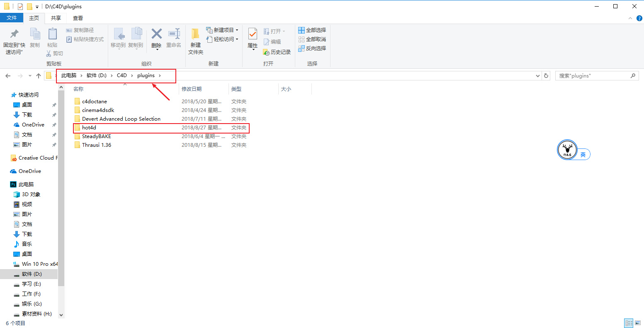The width and height of the screenshot is (644, 328).
Task: Expand the address bar history dropdown
Action: click(538, 76)
